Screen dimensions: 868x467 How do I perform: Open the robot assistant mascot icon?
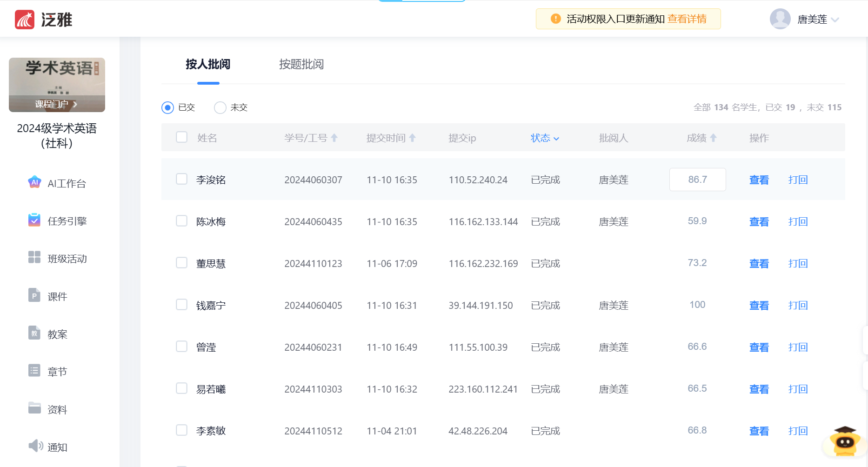click(845, 441)
